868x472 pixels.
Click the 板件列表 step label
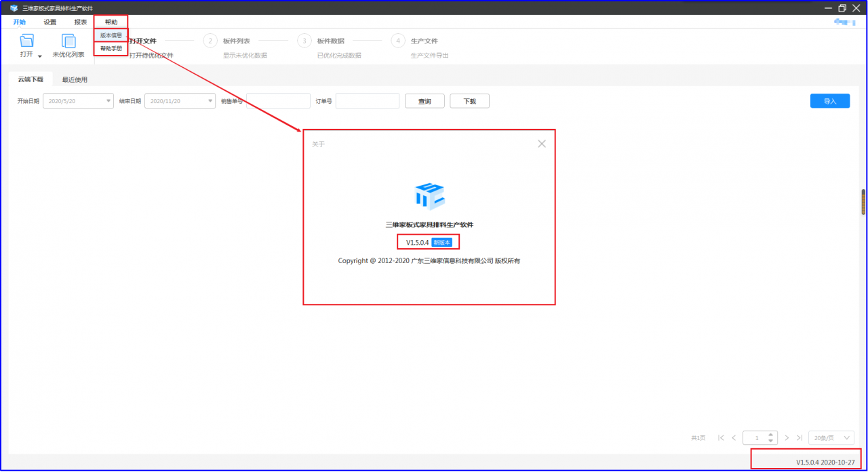click(237, 41)
